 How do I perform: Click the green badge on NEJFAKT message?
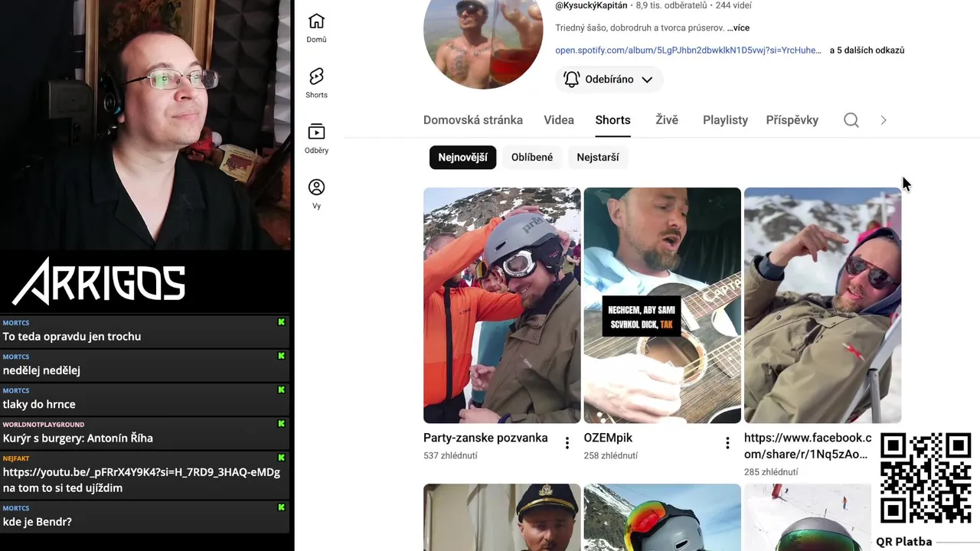tap(281, 458)
